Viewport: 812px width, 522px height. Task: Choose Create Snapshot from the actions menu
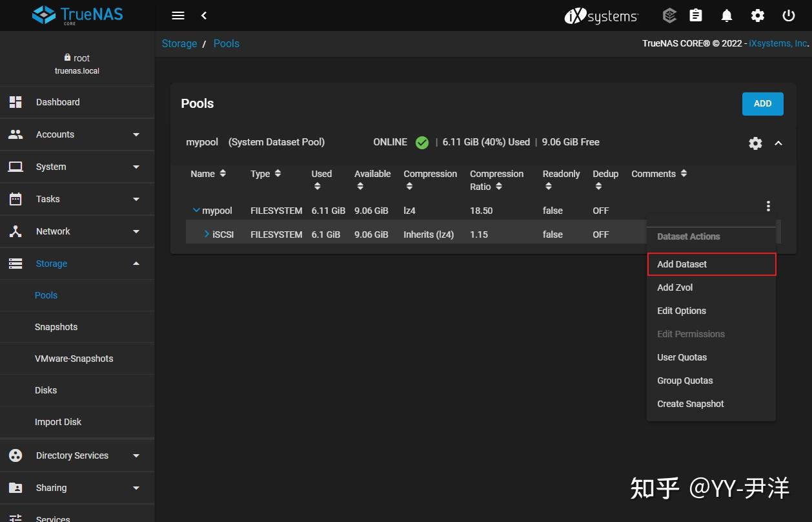pyautogui.click(x=690, y=403)
